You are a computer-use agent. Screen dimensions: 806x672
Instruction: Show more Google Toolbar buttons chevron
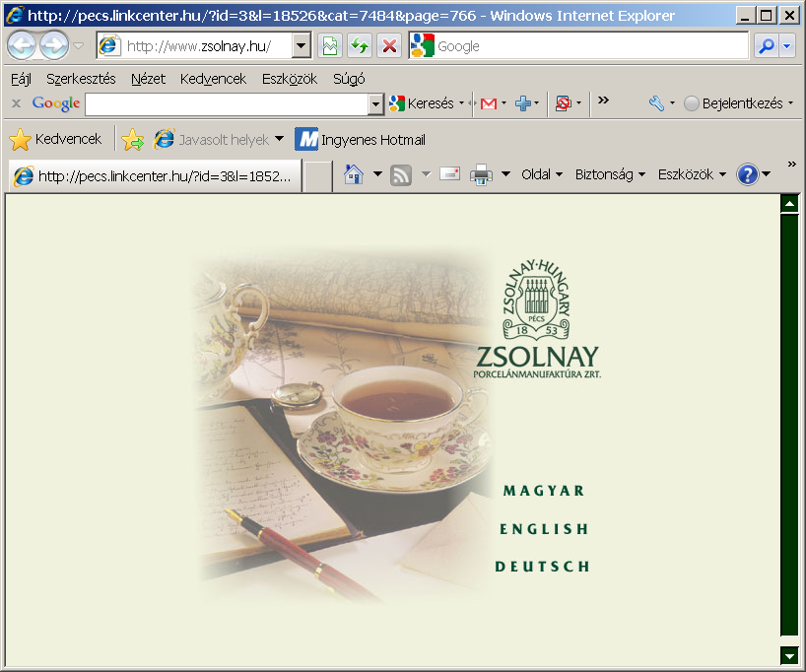tap(603, 100)
